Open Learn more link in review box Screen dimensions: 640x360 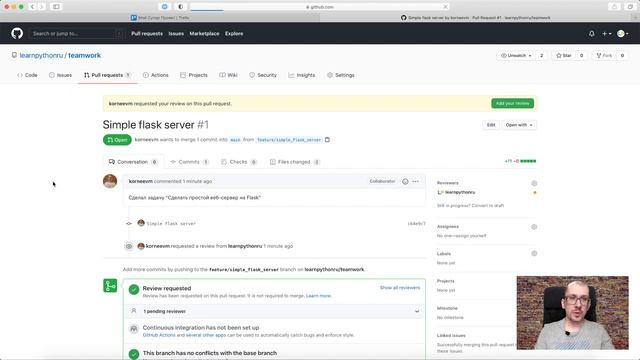(x=318, y=296)
